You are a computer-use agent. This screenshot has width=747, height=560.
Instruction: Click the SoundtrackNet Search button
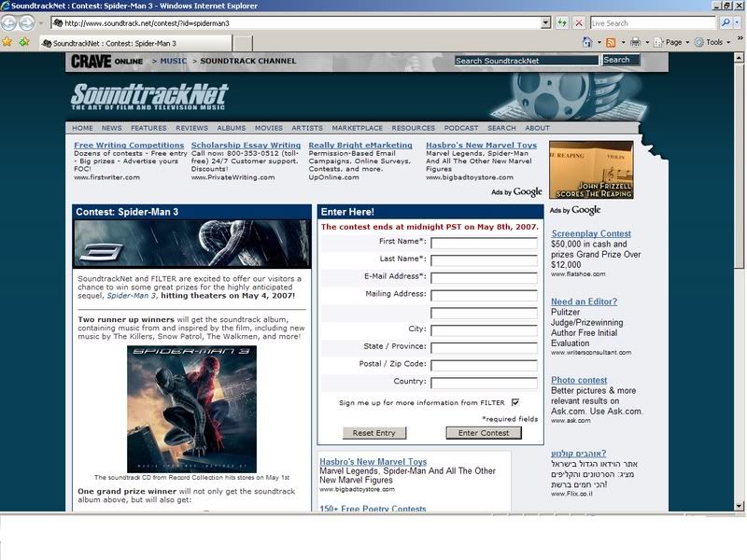(621, 60)
